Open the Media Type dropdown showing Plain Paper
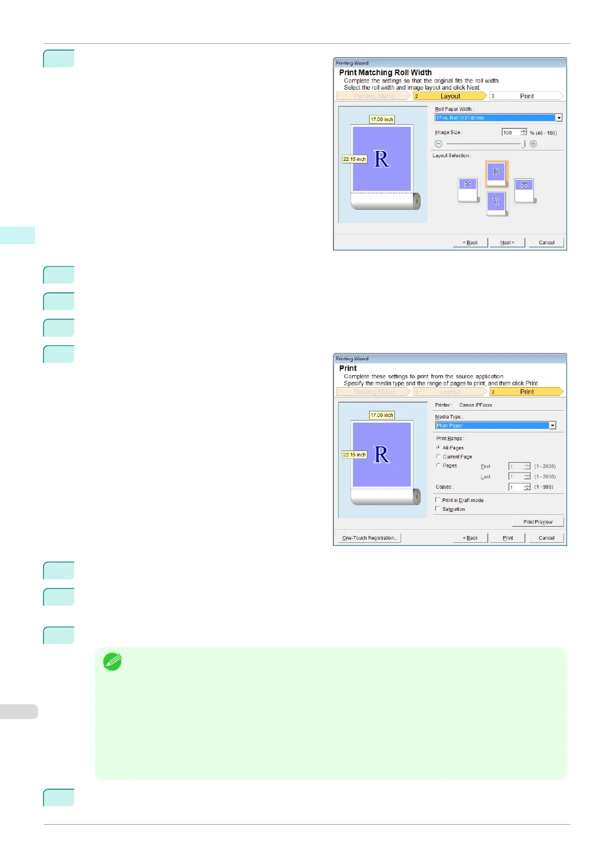Viewport: 614px width, 868px height. tap(495, 426)
